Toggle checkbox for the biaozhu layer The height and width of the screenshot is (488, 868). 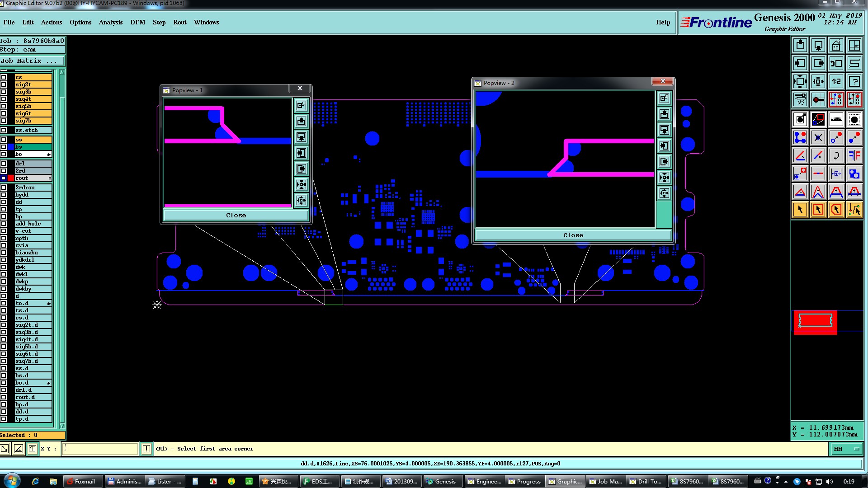(4, 253)
